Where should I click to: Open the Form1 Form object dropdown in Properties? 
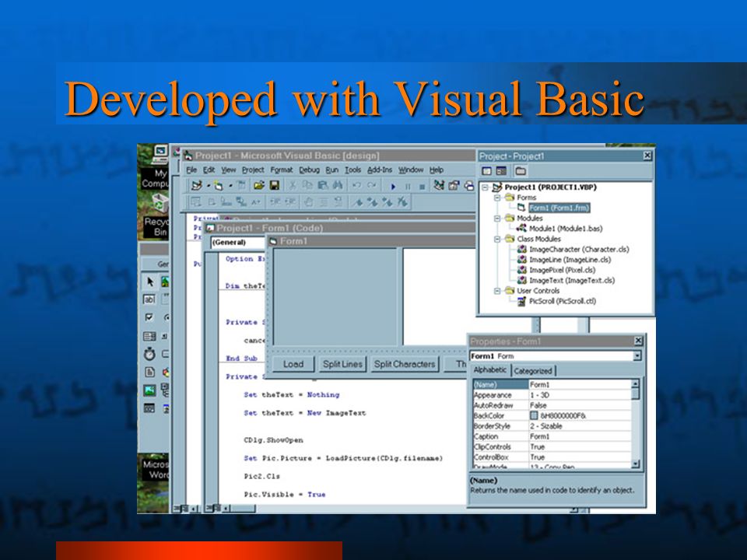coord(637,355)
